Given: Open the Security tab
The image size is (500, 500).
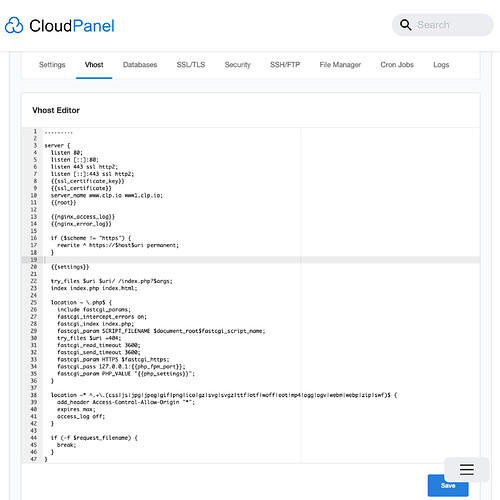Looking at the screenshot, I should (237, 65).
